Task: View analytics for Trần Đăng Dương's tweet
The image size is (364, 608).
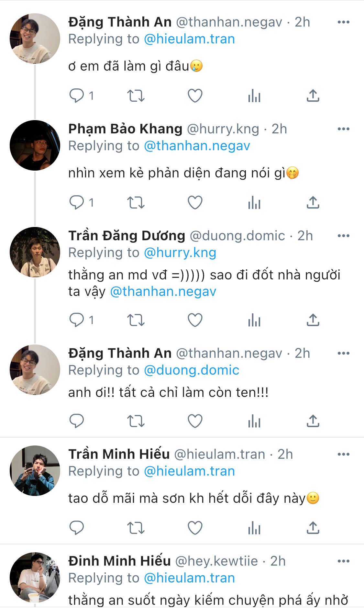Action: [254, 320]
